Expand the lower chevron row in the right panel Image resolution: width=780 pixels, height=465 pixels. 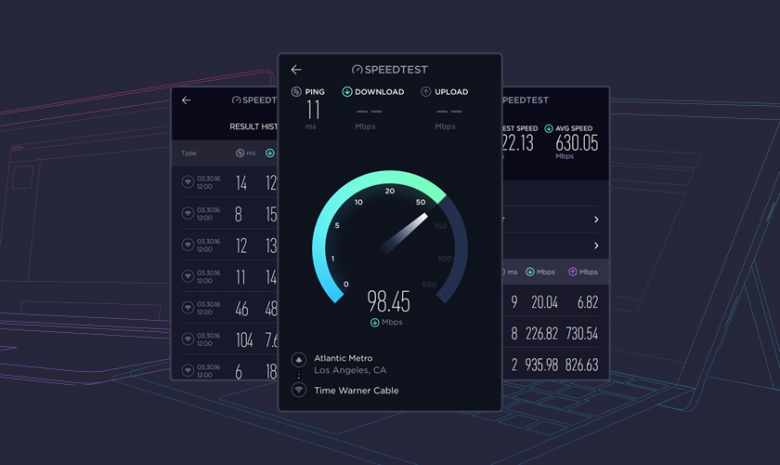coord(596,246)
